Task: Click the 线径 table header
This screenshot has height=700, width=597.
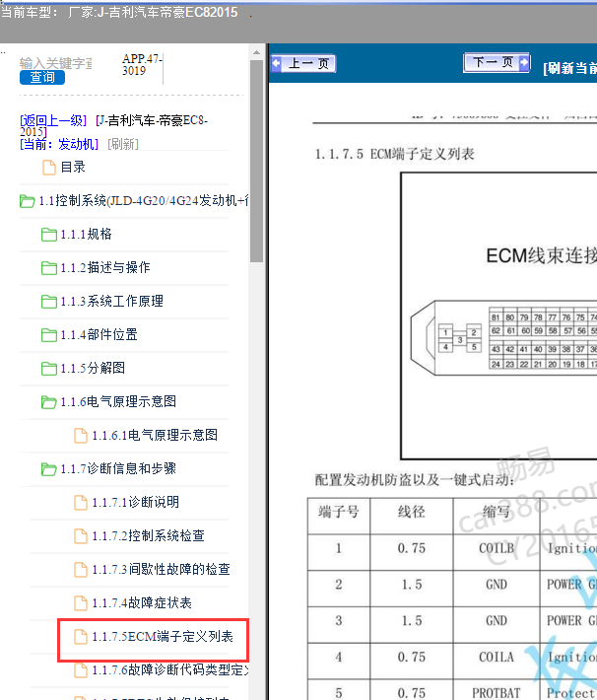Action: [x=412, y=512]
